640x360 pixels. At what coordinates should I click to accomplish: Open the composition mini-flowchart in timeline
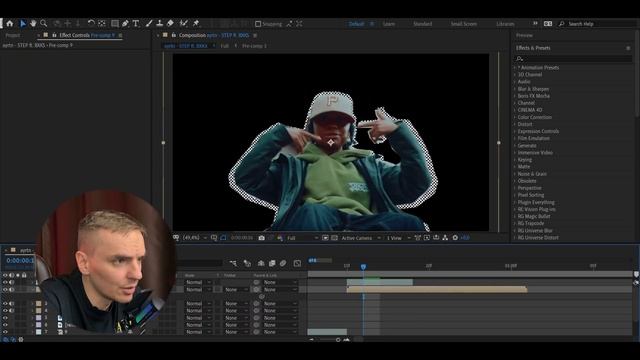[233, 263]
